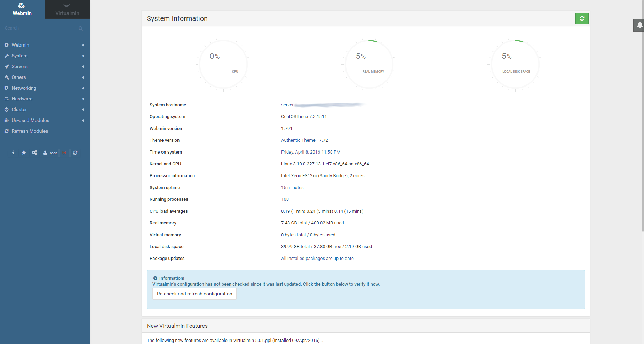Open favorites via the star icon

pos(24,153)
